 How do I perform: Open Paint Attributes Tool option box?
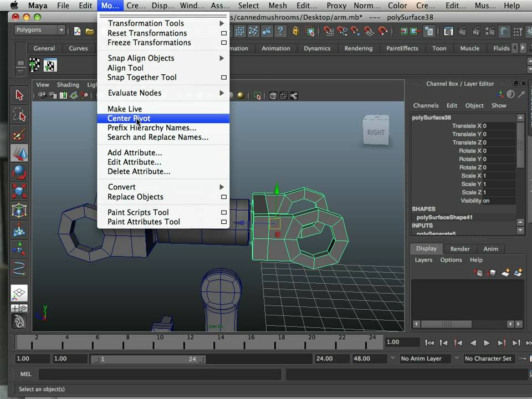(224, 222)
